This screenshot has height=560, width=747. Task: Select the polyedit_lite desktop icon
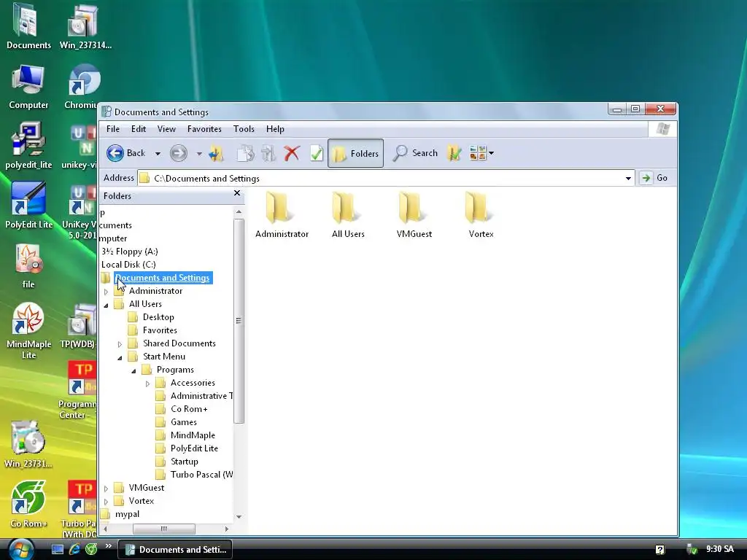(28, 146)
